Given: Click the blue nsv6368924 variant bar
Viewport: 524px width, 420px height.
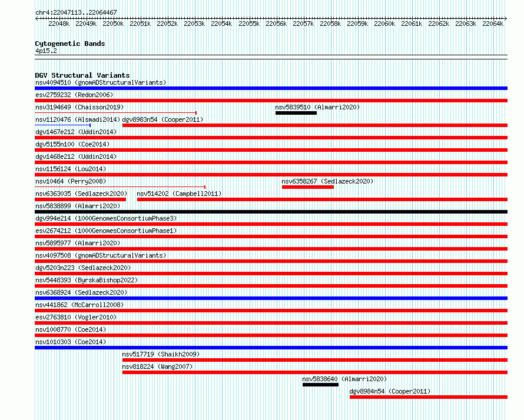Looking at the screenshot, I should pos(271,298).
